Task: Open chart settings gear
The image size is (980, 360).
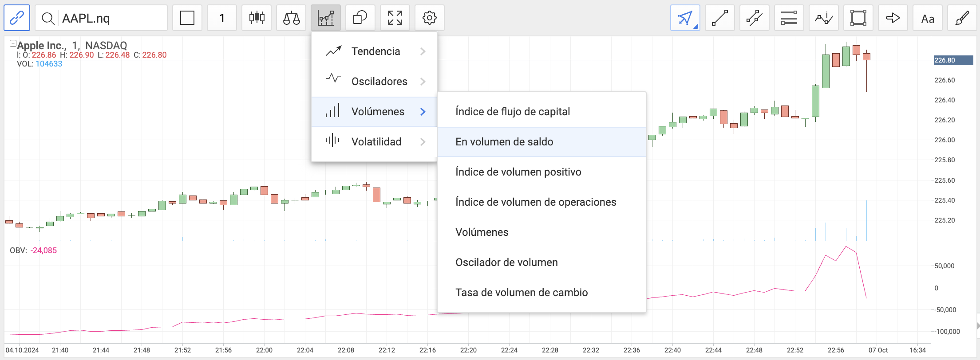Action: point(430,18)
